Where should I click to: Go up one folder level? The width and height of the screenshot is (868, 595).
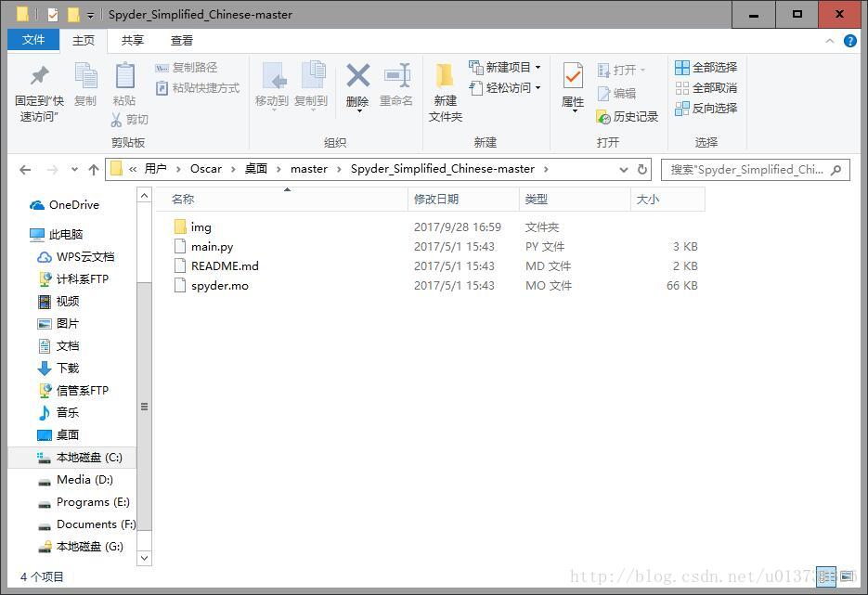pyautogui.click(x=94, y=169)
